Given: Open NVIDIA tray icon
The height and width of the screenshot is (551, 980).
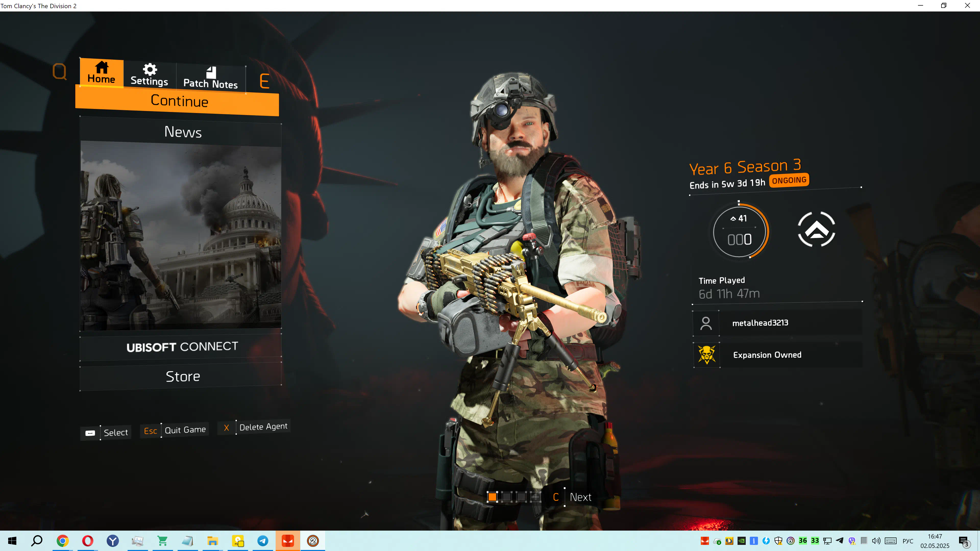Looking at the screenshot, I should pyautogui.click(x=741, y=541).
